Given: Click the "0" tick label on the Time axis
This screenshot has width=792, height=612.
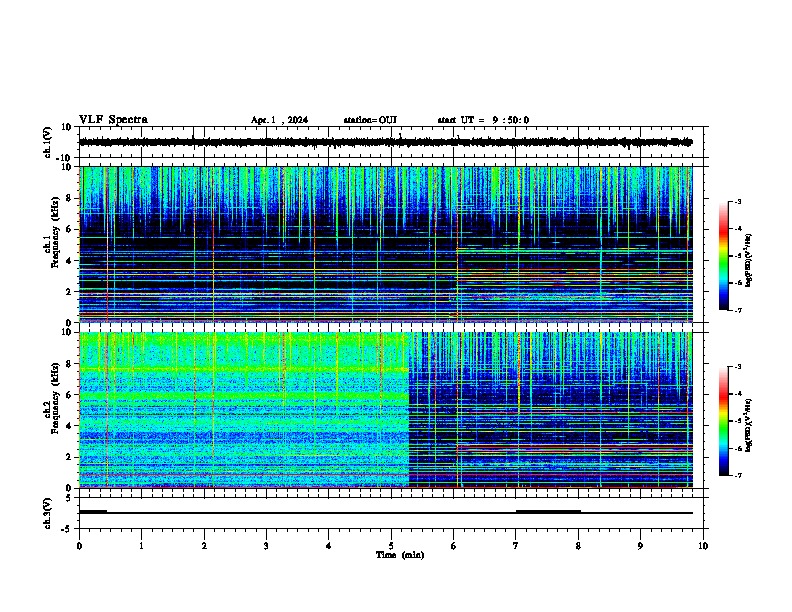Looking at the screenshot, I should click(x=79, y=546).
